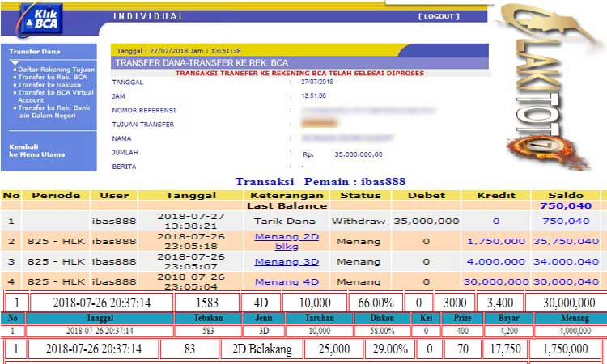Open Transfer ke Rek. Bank lain Dalam Negeri
Viewport: 607px width, 364px height.
(55, 111)
